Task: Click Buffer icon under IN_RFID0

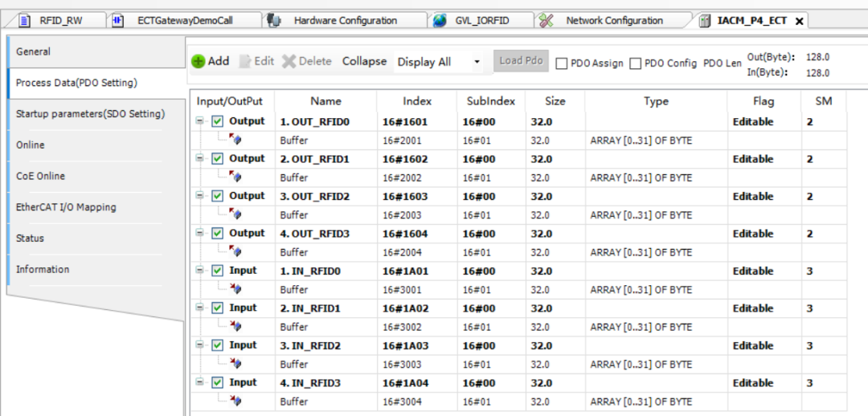Action: click(x=235, y=290)
